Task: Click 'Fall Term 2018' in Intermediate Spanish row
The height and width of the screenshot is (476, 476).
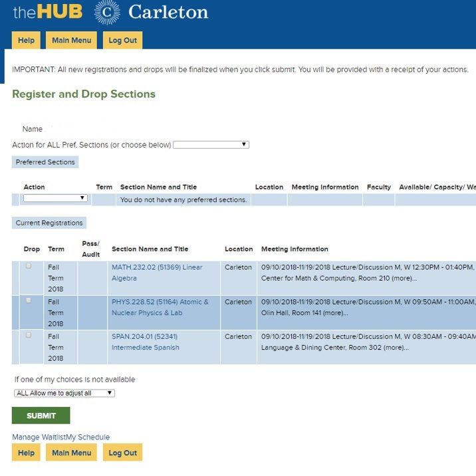Action: click(56, 347)
